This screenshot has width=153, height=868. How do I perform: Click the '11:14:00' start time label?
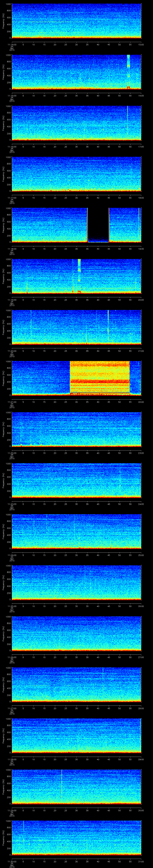(12, 44)
